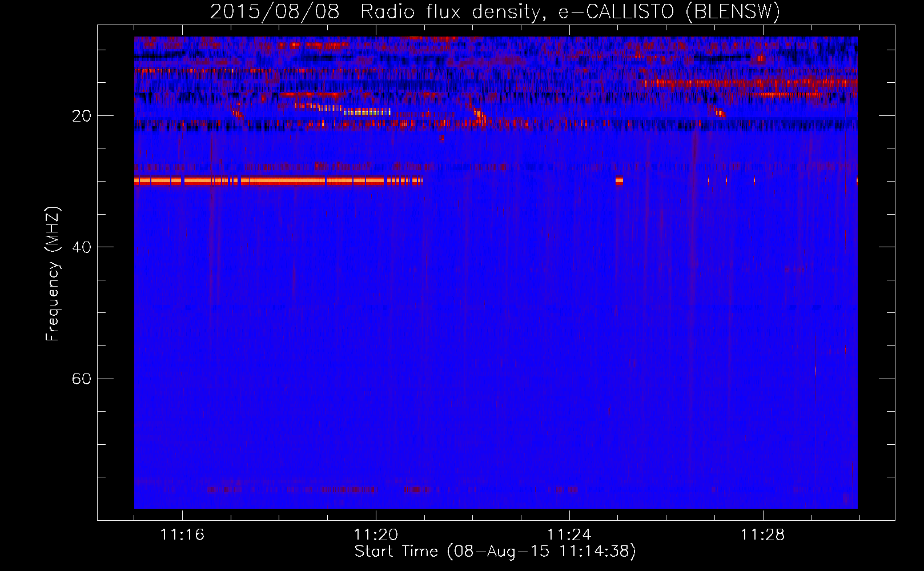924x571 pixels.
Task: Click the small red feature near 11:27 at 20 MHz
Action: (x=719, y=112)
